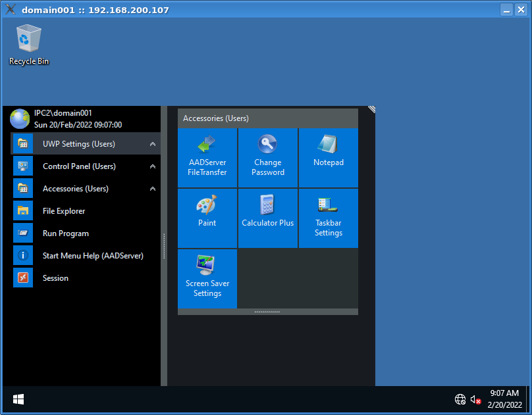The width and height of the screenshot is (532, 415).
Task: Click the muted speaker tray icon
Action: pyautogui.click(x=475, y=399)
